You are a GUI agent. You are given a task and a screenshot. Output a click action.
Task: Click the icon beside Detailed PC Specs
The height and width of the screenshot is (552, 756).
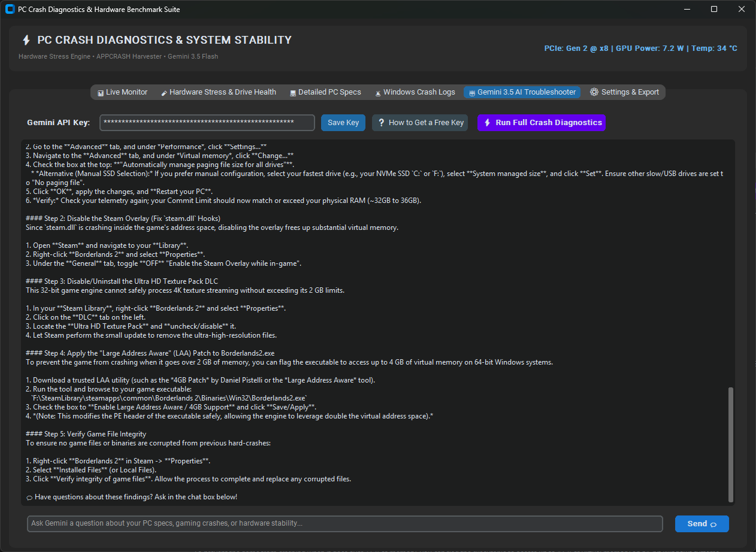pos(293,93)
